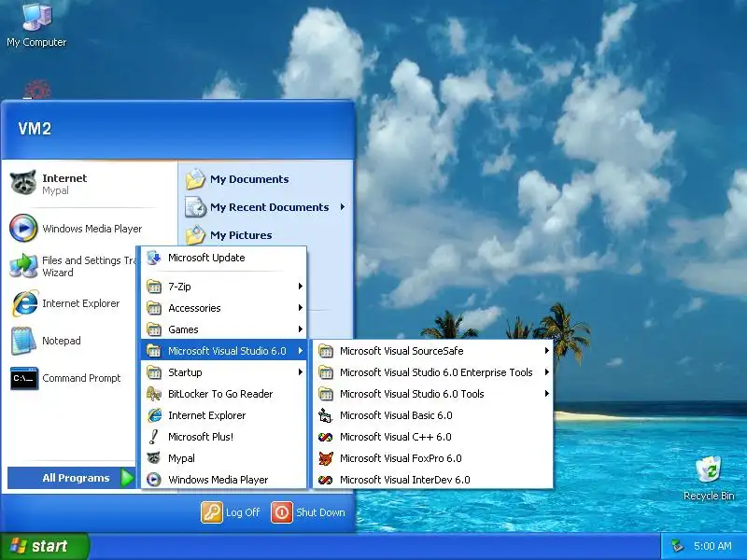Click the 7-Zip folder icon
The height and width of the screenshot is (560, 747).
click(x=154, y=287)
